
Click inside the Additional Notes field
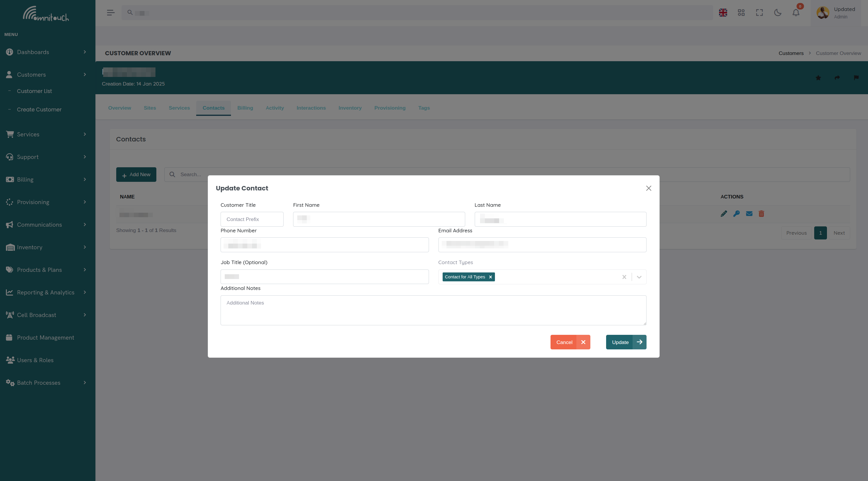pyautogui.click(x=433, y=310)
